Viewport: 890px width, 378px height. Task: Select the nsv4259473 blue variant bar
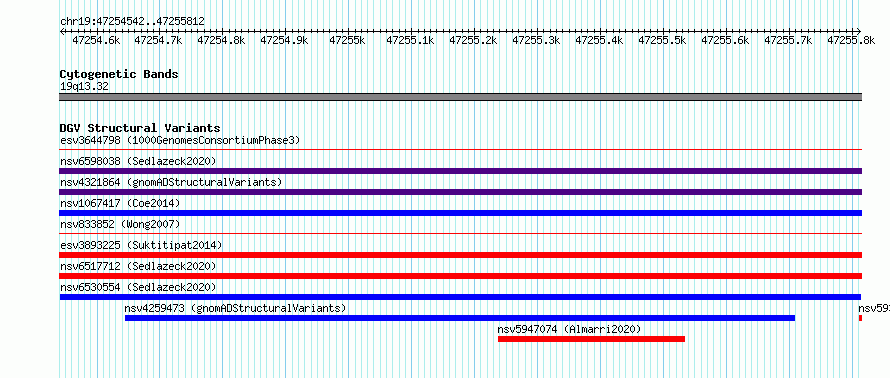coord(460,318)
